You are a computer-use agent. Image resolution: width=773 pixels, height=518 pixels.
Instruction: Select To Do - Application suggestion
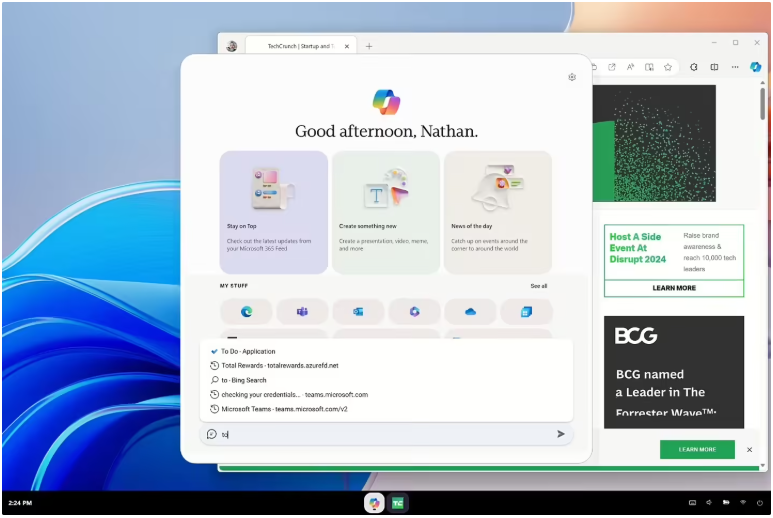[386, 351]
